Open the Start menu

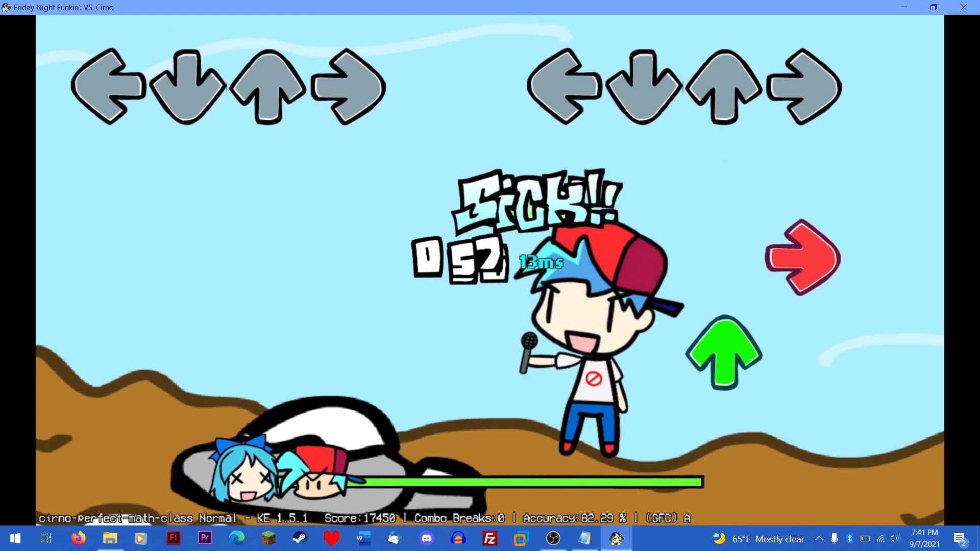[x=15, y=538]
